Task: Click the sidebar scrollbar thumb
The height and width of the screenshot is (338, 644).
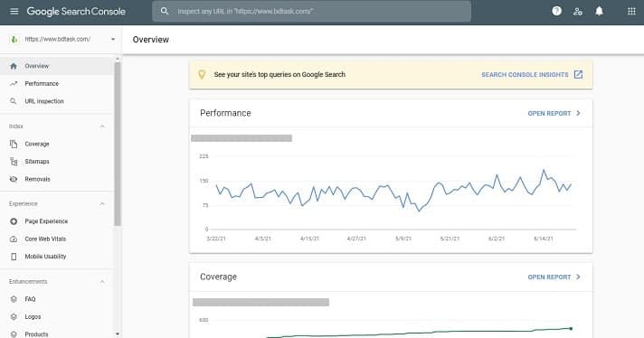Action: [118, 144]
